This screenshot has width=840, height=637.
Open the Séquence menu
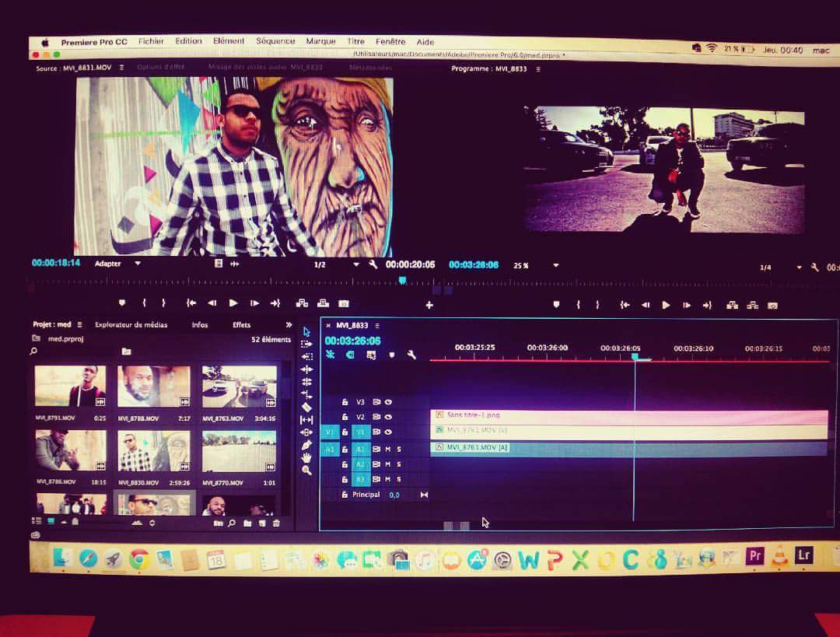275,40
